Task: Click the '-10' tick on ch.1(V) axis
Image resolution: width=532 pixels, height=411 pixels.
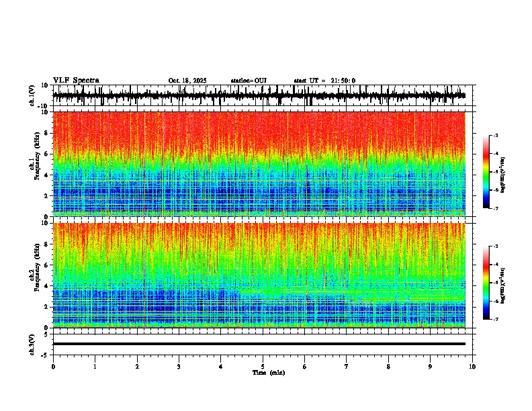Action: tap(44, 106)
